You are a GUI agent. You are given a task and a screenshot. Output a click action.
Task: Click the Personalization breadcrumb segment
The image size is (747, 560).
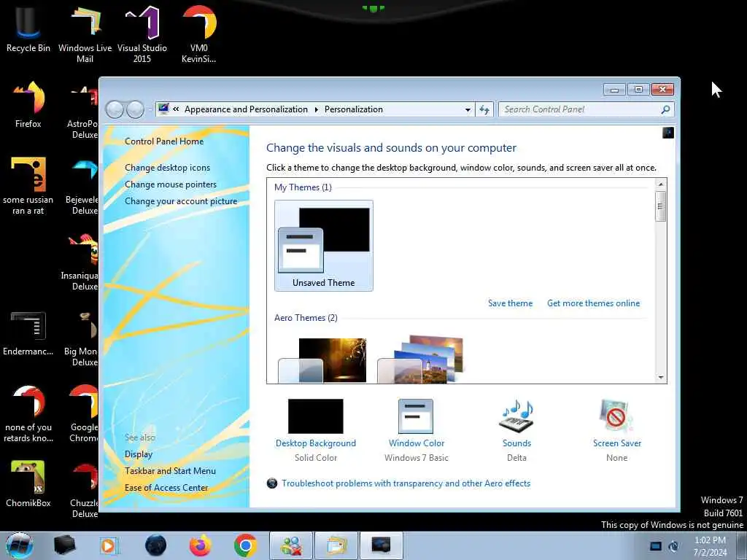354,109
